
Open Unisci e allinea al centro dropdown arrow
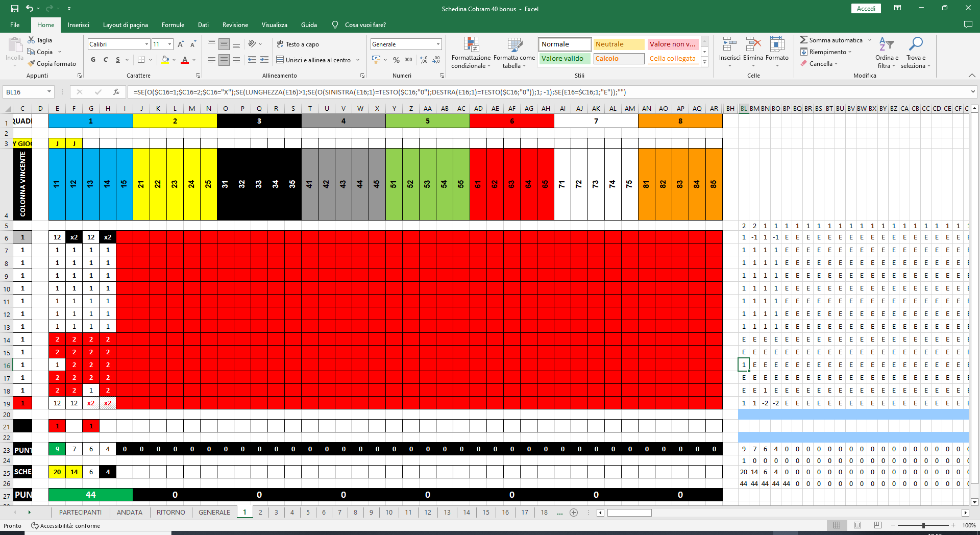358,60
